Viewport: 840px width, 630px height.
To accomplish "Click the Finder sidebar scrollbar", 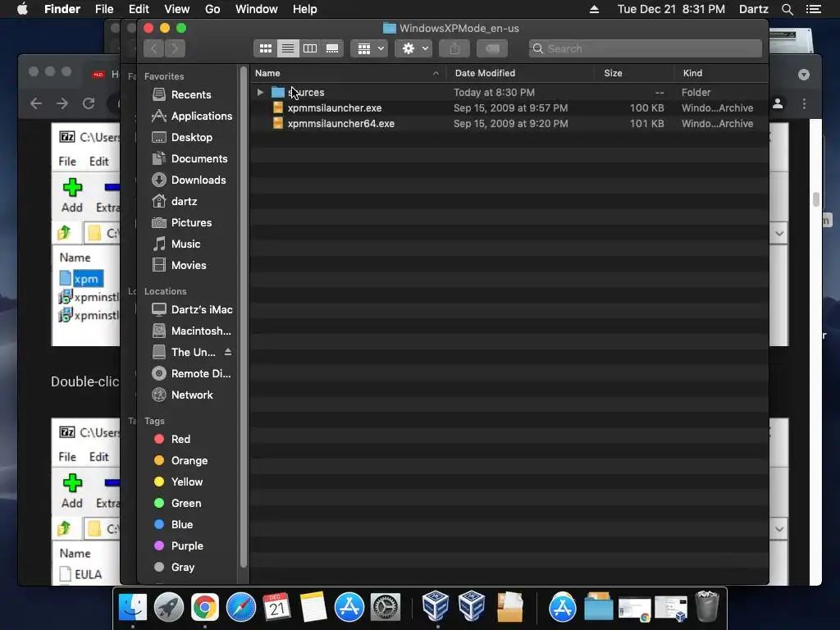I will (x=244, y=316).
